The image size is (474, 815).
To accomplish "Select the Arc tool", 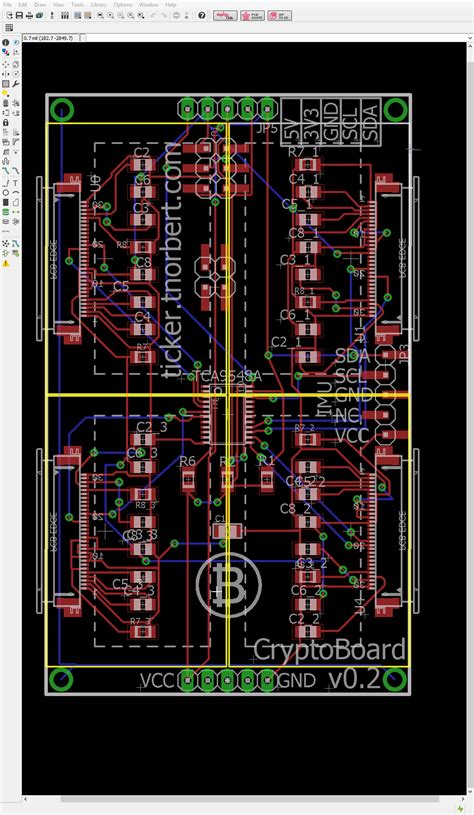I will pyautogui.click(x=16, y=192).
